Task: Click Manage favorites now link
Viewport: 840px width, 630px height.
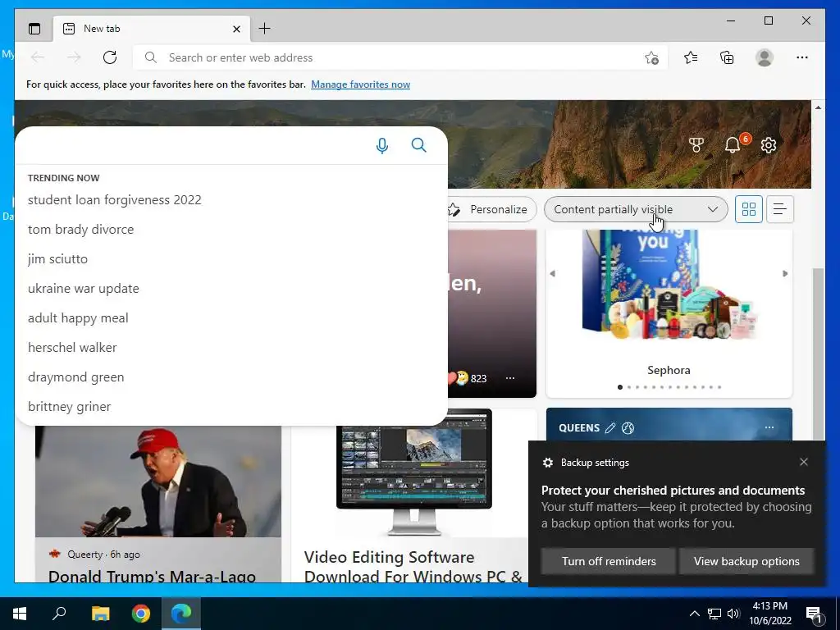Action: (361, 84)
